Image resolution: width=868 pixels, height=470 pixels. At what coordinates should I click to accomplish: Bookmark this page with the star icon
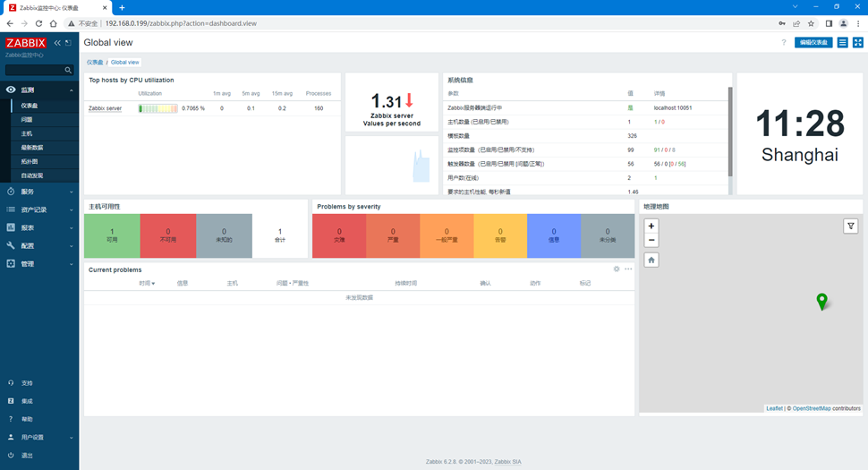coord(811,23)
